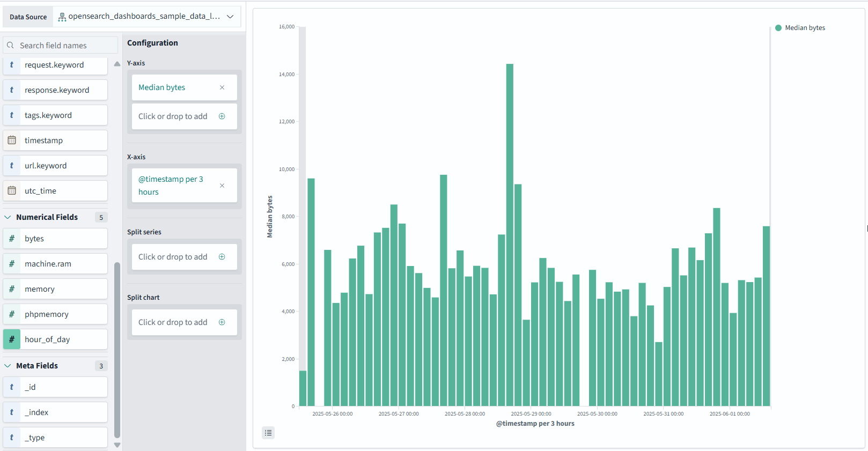This screenshot has height=451, width=868.
Task: Remove Median bytes from Y-axis
Action: tap(222, 87)
